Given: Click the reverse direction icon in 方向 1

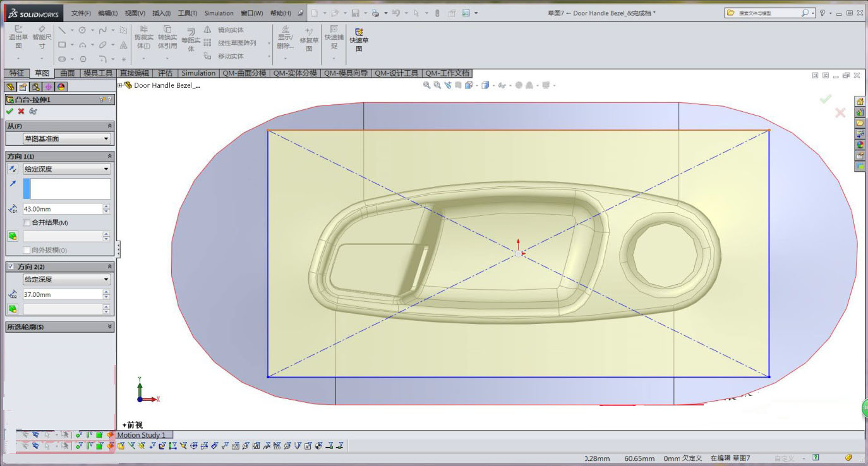Looking at the screenshot, I should (13, 169).
